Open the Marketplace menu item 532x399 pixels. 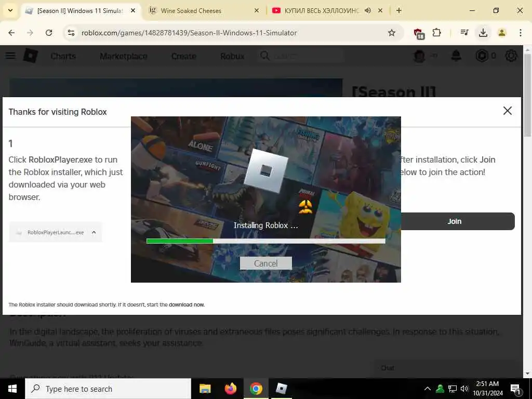pos(124,56)
